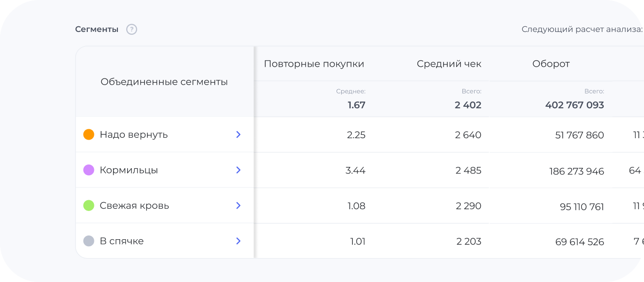Click the orange dot for Надо вернуть
Viewport: 644px width, 282px height.
[x=89, y=135]
